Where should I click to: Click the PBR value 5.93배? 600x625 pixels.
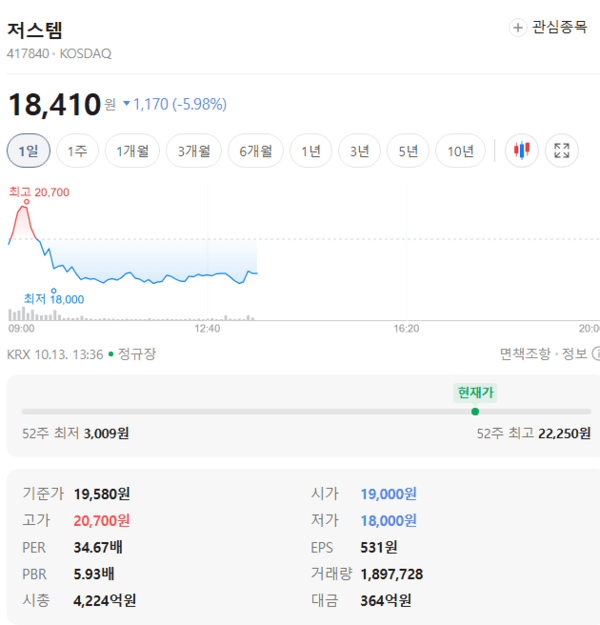(x=94, y=574)
